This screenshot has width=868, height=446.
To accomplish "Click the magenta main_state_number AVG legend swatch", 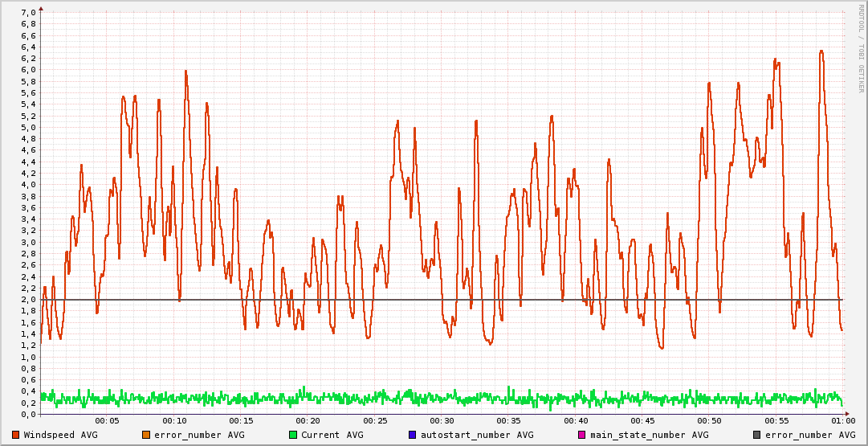I will [582, 435].
